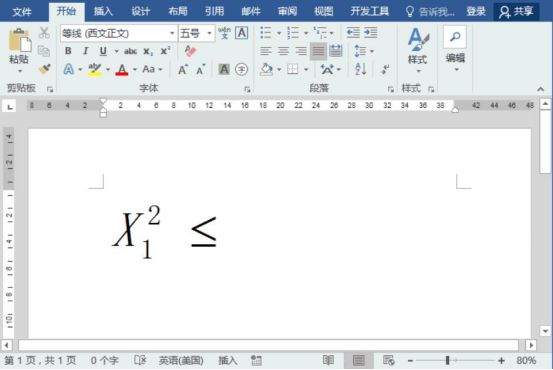The height and width of the screenshot is (370, 553).
Task: Open highlight color dropdown arrow
Action: coord(108,69)
